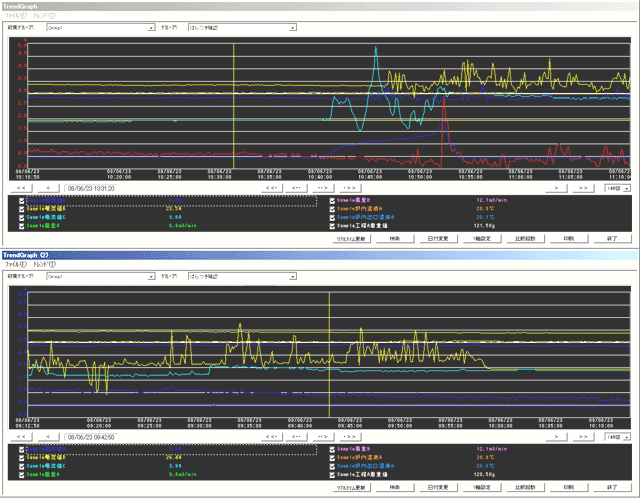This screenshot has height=498, width=640.
Task: Click Y軸設定 button in TrendGraph (2)
Action: (x=482, y=487)
